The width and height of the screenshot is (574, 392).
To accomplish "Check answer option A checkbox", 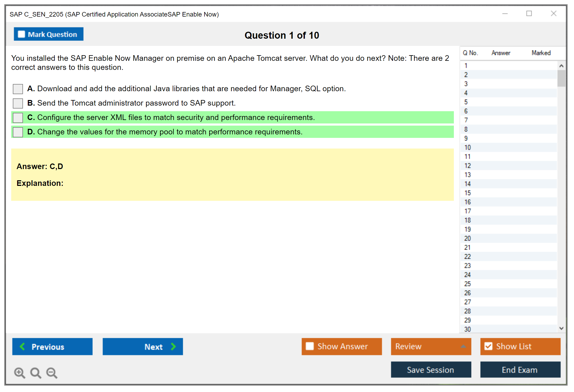I will click(18, 89).
